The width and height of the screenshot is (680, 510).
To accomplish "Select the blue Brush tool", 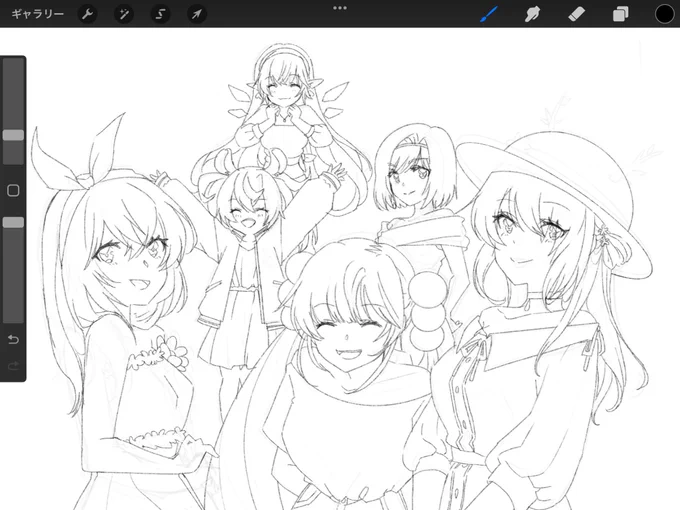I will (x=489, y=14).
